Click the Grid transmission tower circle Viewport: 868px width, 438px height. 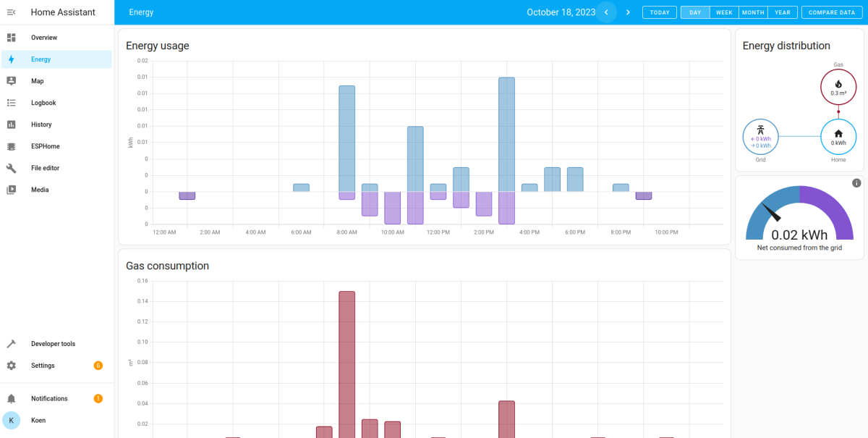(x=761, y=137)
